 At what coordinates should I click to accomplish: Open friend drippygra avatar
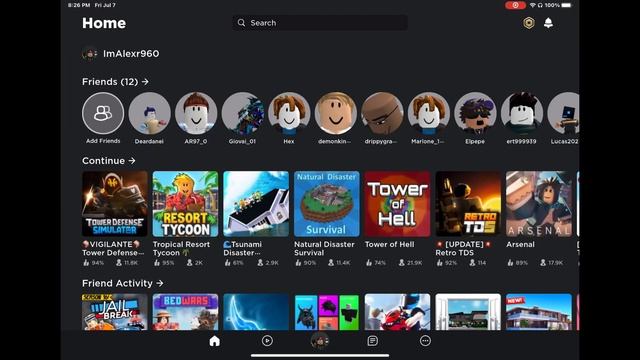382,113
